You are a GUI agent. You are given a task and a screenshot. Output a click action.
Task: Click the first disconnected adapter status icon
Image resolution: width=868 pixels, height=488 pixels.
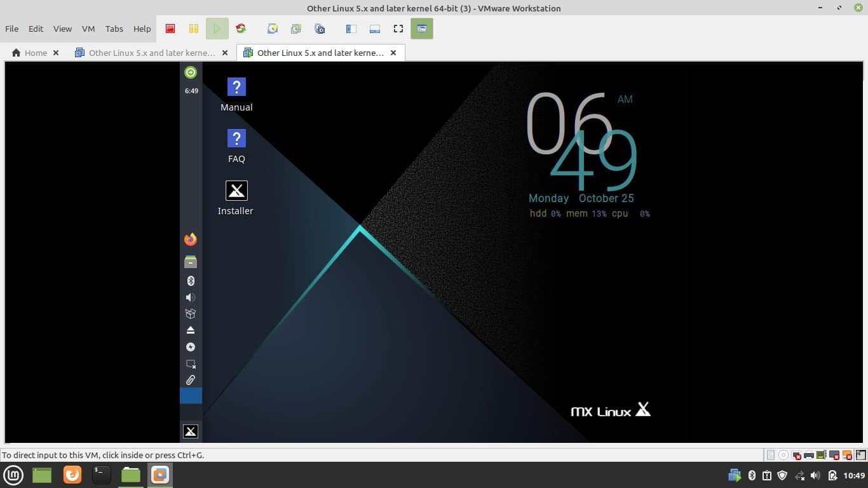pyautogui.click(x=796, y=455)
